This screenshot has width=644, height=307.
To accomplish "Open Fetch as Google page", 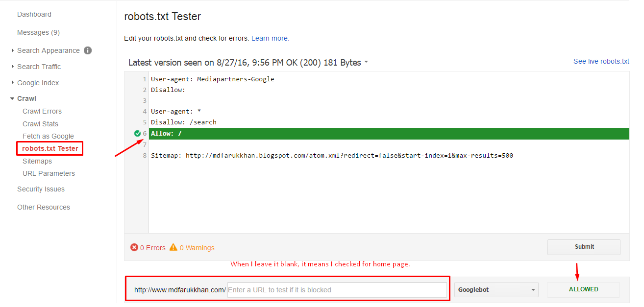I will coord(48,136).
